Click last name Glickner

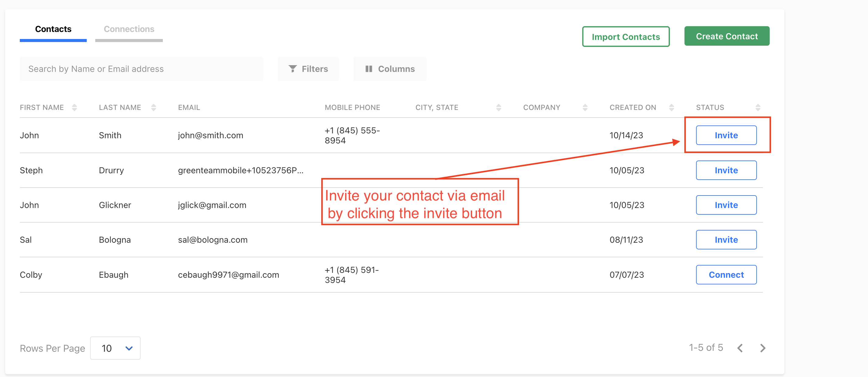115,205
